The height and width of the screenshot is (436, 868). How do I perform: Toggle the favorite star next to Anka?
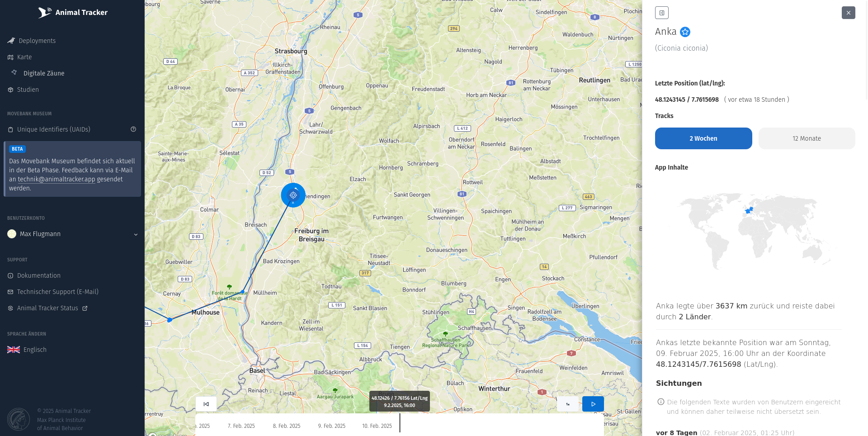(x=685, y=32)
